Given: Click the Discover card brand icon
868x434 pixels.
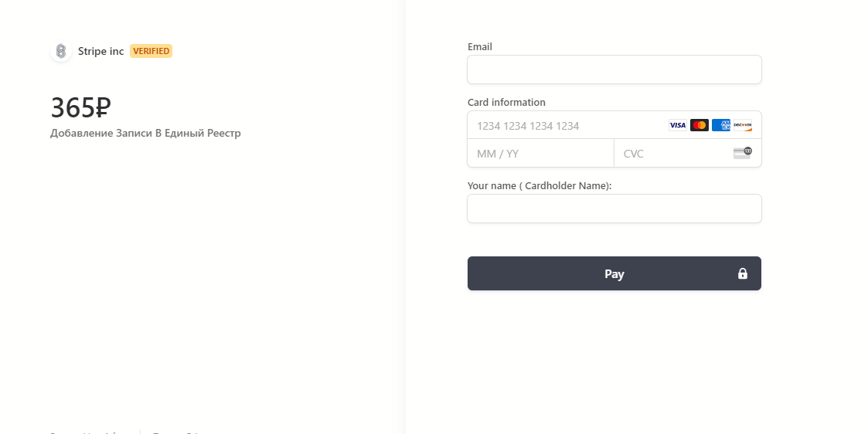Looking at the screenshot, I should [742, 125].
